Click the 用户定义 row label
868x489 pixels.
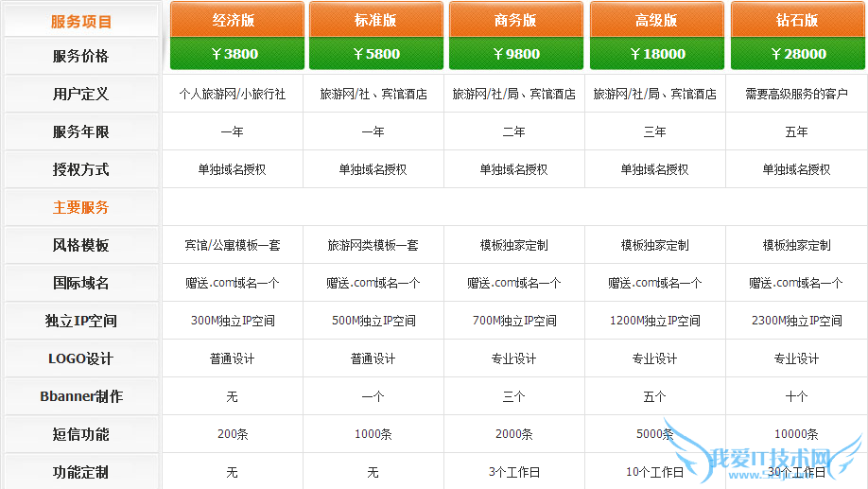tap(81, 95)
